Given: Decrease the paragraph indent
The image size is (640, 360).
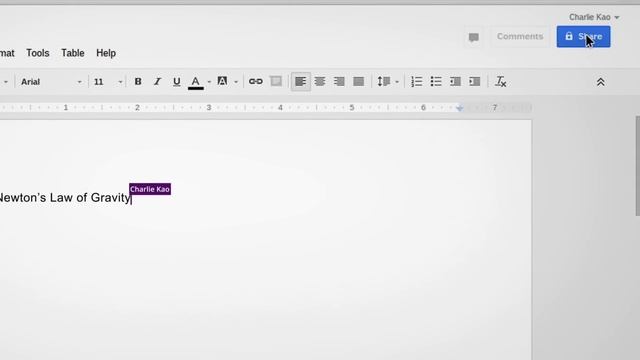Looking at the screenshot, I should pos(456,82).
